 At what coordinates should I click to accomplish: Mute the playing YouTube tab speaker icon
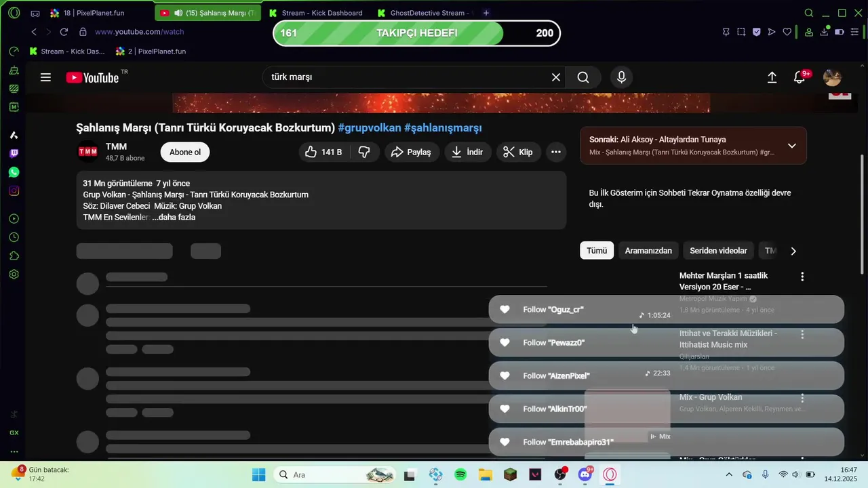click(x=178, y=13)
